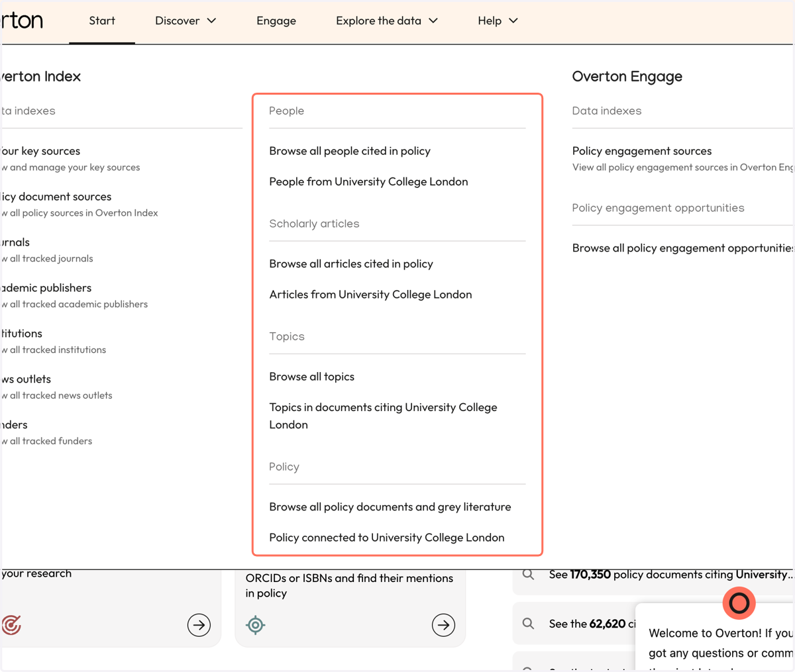The width and height of the screenshot is (795, 672).
Task: Expand the Help menu
Action: coord(498,21)
